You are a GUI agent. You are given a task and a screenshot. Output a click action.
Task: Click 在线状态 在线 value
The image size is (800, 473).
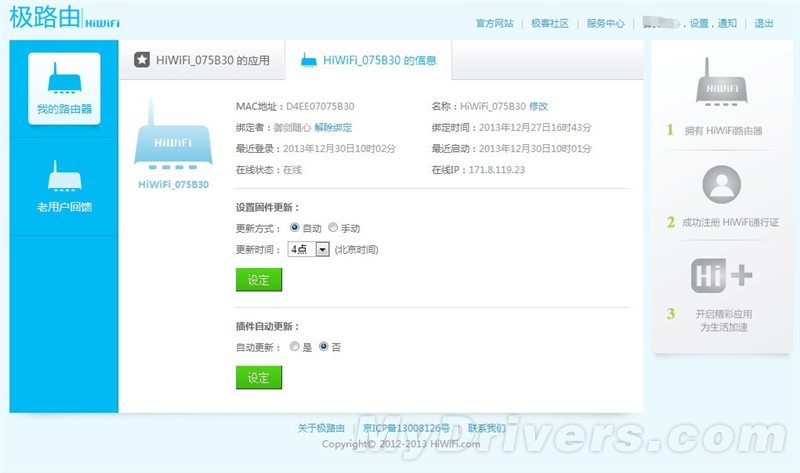point(292,170)
